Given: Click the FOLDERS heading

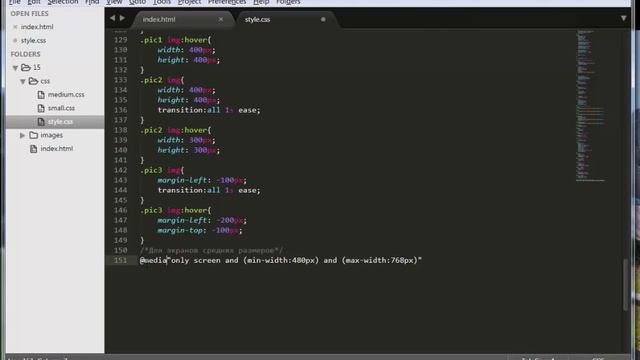Looking at the screenshot, I should click(25, 54).
